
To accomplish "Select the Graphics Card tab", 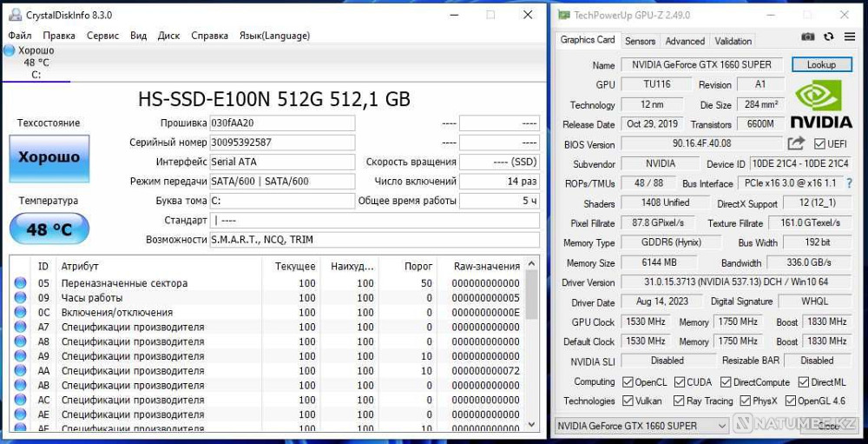I will point(588,40).
